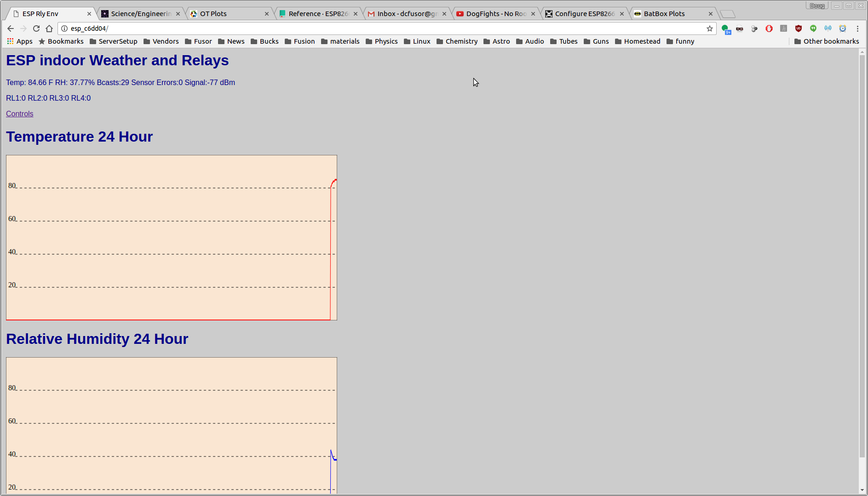Viewport: 868px width, 496px height.
Task: Click the Temperature 24 Hour chart
Action: (x=172, y=238)
